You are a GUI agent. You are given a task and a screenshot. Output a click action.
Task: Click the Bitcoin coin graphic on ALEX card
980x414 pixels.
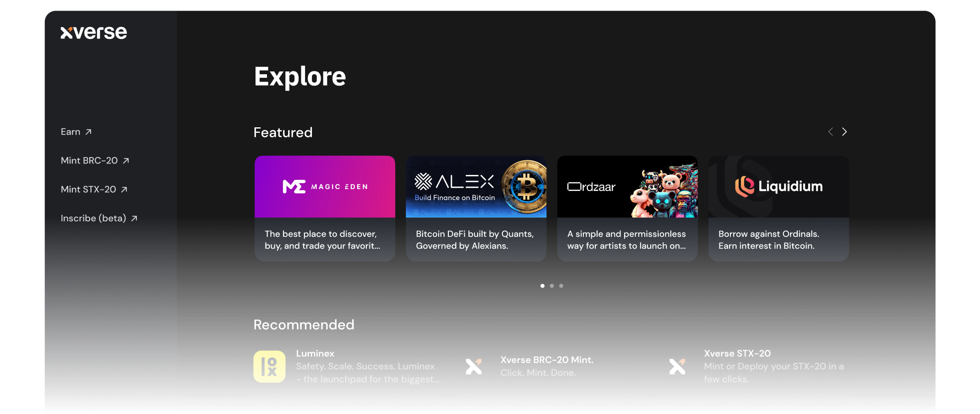[525, 187]
